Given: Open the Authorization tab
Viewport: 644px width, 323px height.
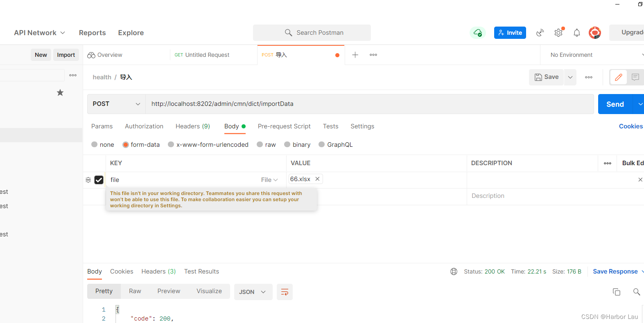Looking at the screenshot, I should [144, 126].
